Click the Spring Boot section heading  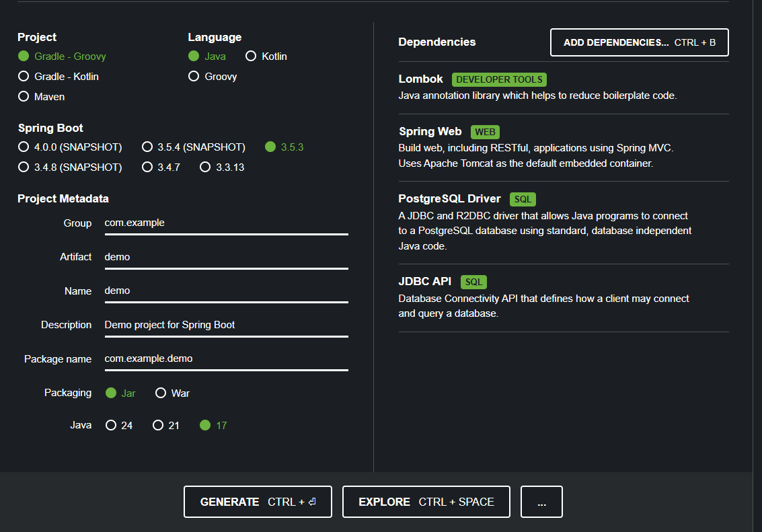coord(50,128)
